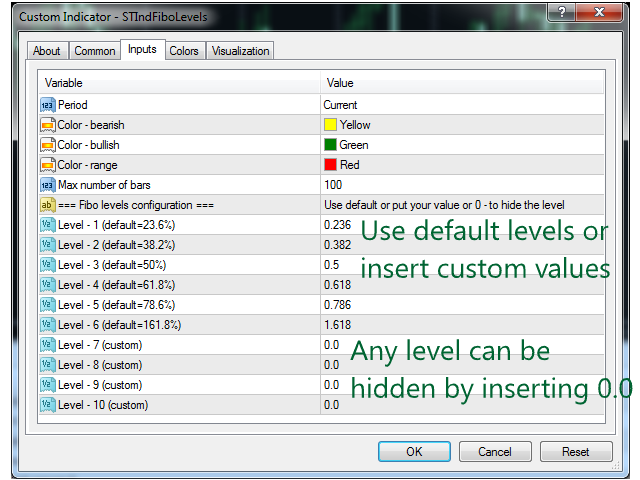Switch to the Colors tab
The width and height of the screenshot is (640, 480).
pos(183,51)
